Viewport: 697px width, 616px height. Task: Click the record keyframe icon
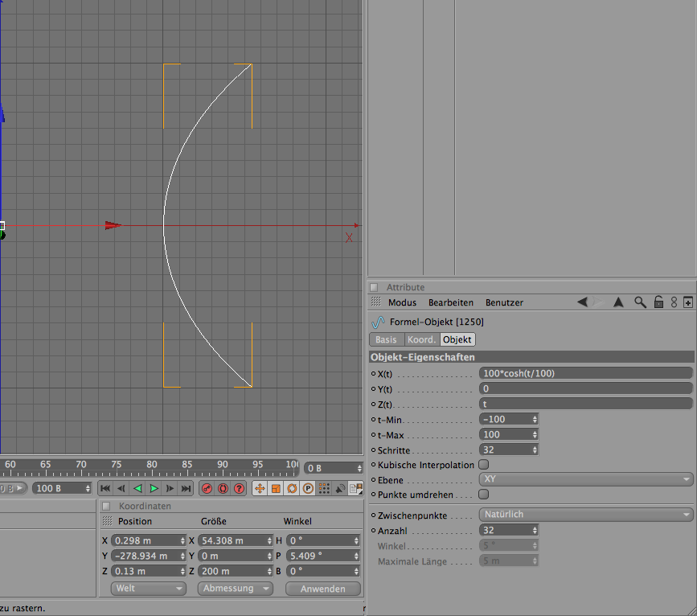207,488
